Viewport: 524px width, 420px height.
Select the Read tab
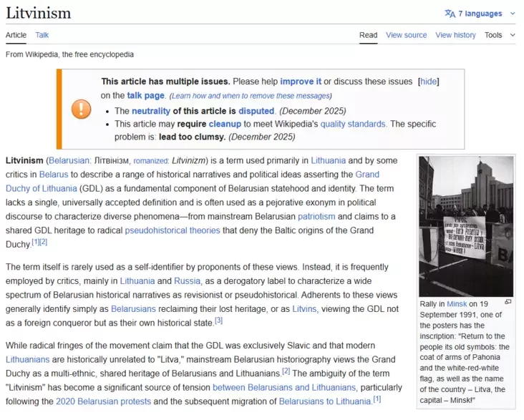point(368,35)
